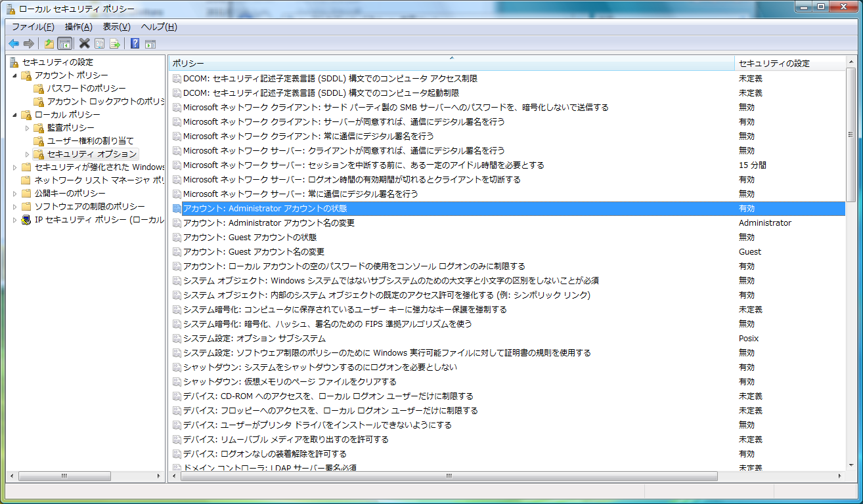863x504 pixels.
Task: Collapse the アカウント ポリシー tree node
Action: [15, 75]
